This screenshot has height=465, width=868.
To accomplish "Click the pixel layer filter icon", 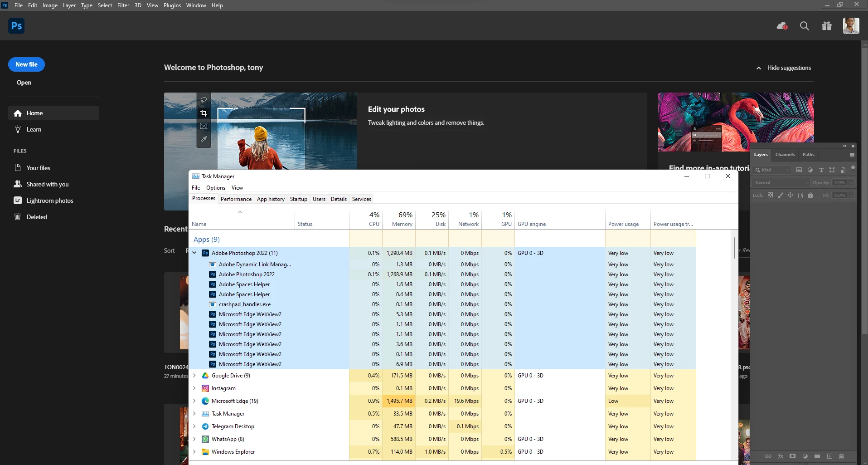I will click(799, 170).
